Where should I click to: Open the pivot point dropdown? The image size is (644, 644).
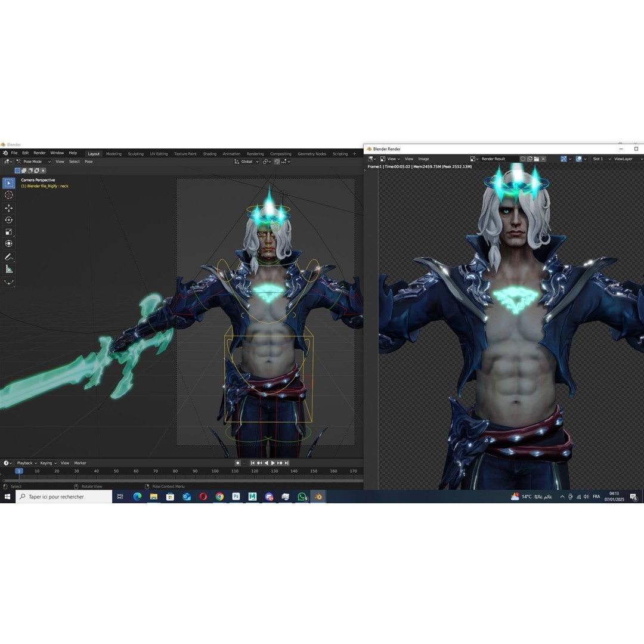click(x=267, y=162)
